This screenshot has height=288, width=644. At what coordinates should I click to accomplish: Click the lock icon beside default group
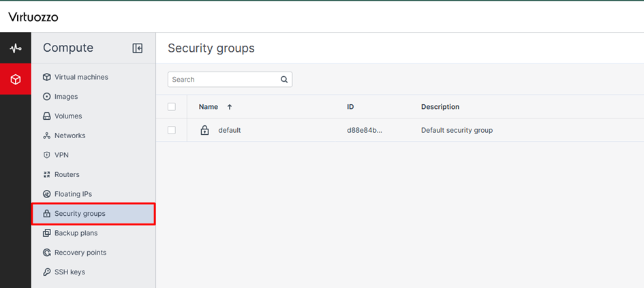pos(204,130)
